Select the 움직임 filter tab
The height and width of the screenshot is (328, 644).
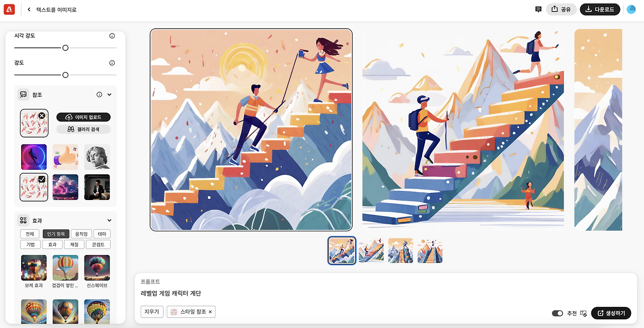point(82,234)
